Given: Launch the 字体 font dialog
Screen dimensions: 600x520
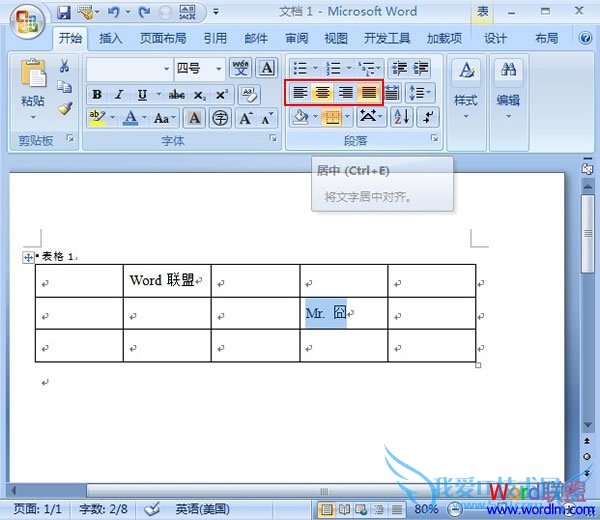Looking at the screenshot, I should (x=272, y=138).
